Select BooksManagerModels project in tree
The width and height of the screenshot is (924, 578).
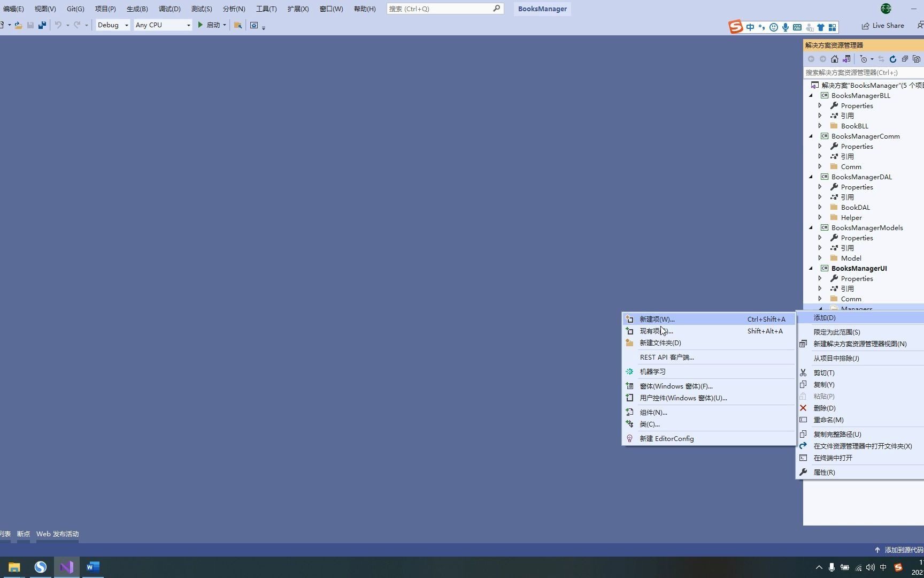tap(867, 227)
